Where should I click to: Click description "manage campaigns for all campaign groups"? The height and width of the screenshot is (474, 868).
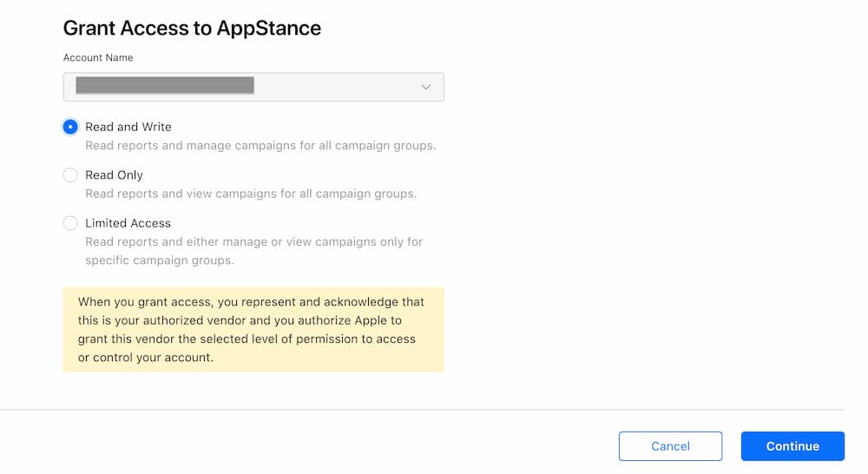click(x=260, y=146)
